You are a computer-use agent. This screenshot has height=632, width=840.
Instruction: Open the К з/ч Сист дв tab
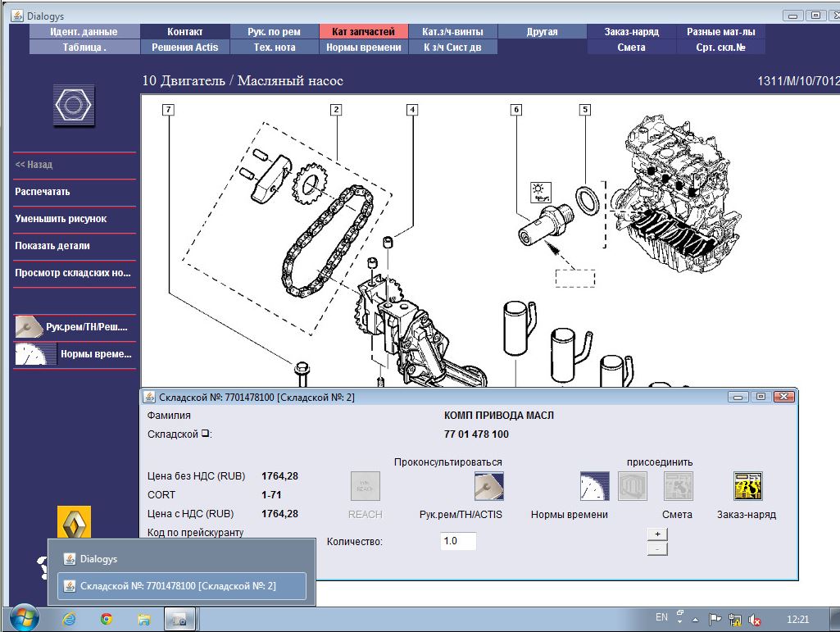(452, 48)
